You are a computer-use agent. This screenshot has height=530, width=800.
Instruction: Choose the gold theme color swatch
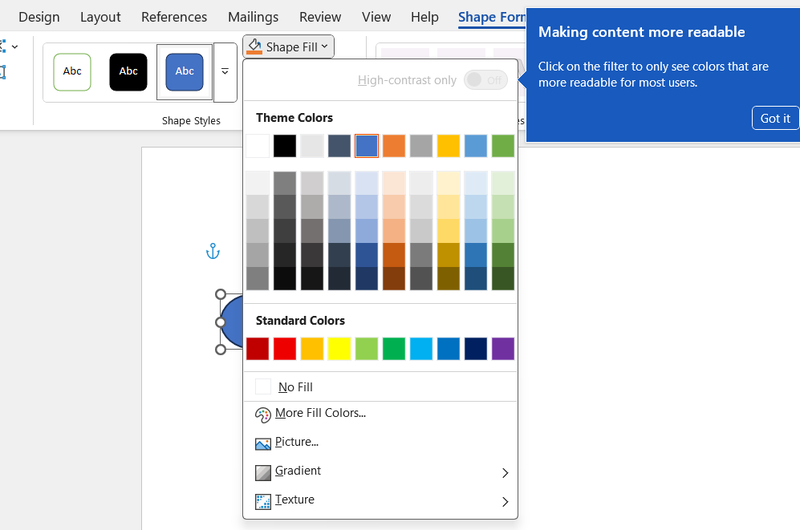448,146
